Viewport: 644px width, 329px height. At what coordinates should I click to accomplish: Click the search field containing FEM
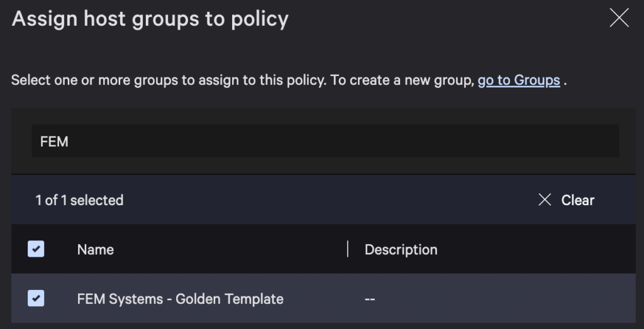[325, 142]
